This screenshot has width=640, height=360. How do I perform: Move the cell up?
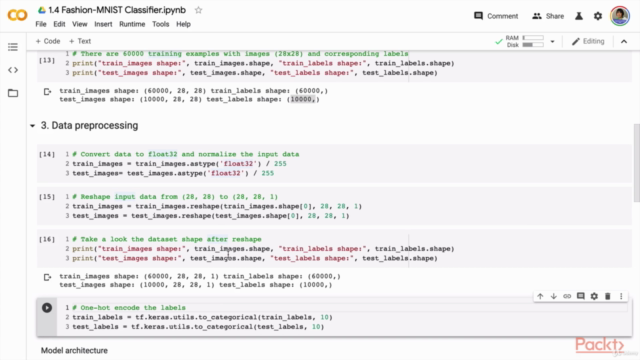tap(540, 296)
